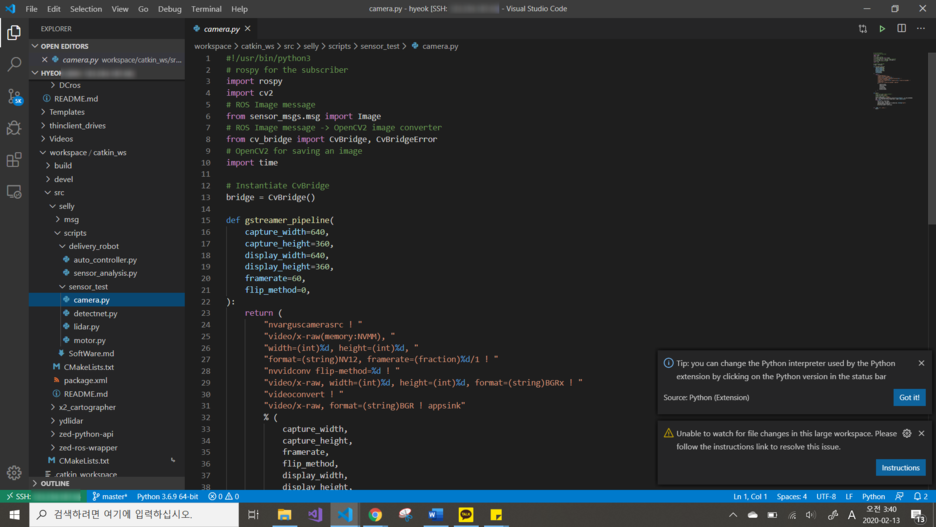The image size is (936, 527).
Task: Click the master branch indicator
Action: click(x=110, y=497)
